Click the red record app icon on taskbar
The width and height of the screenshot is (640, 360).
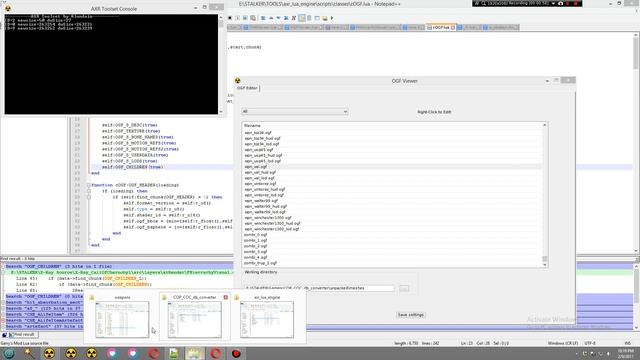(x=236, y=353)
